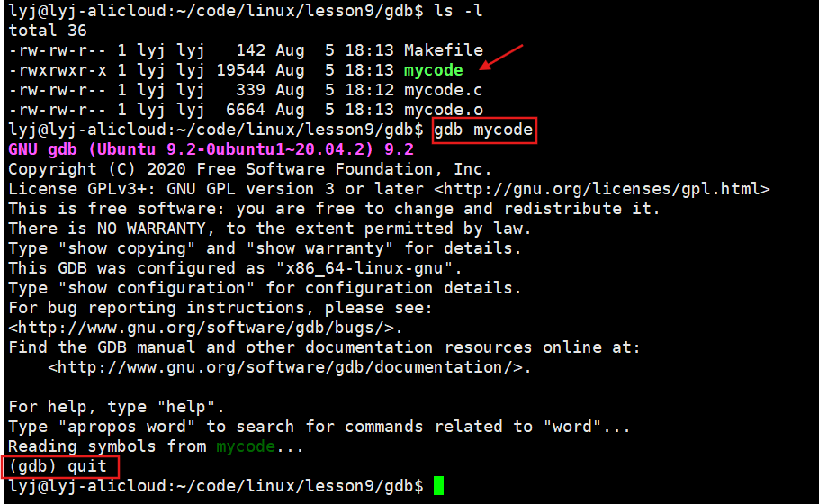
Task: Click the 'show configuration' quoted text
Action: tap(157, 288)
